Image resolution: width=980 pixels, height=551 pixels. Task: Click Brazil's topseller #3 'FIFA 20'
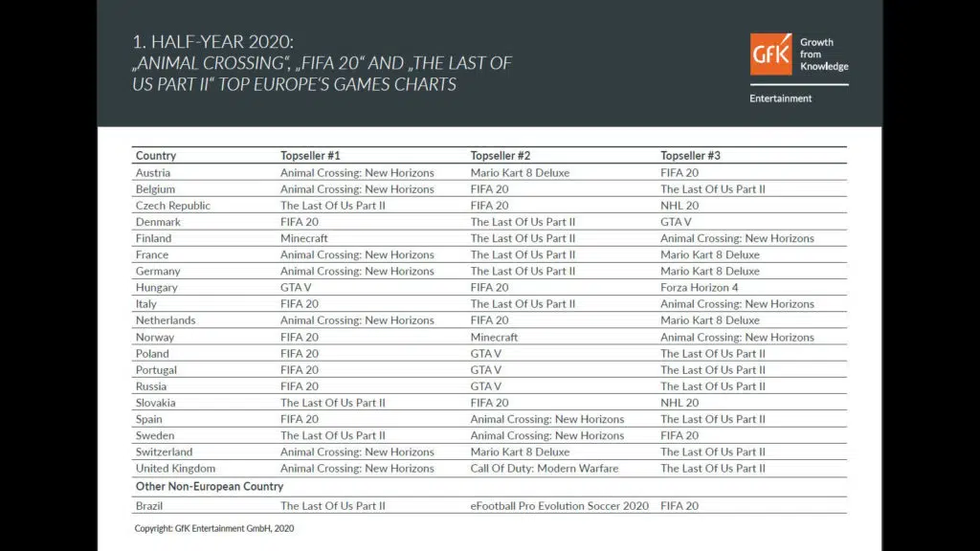679,505
